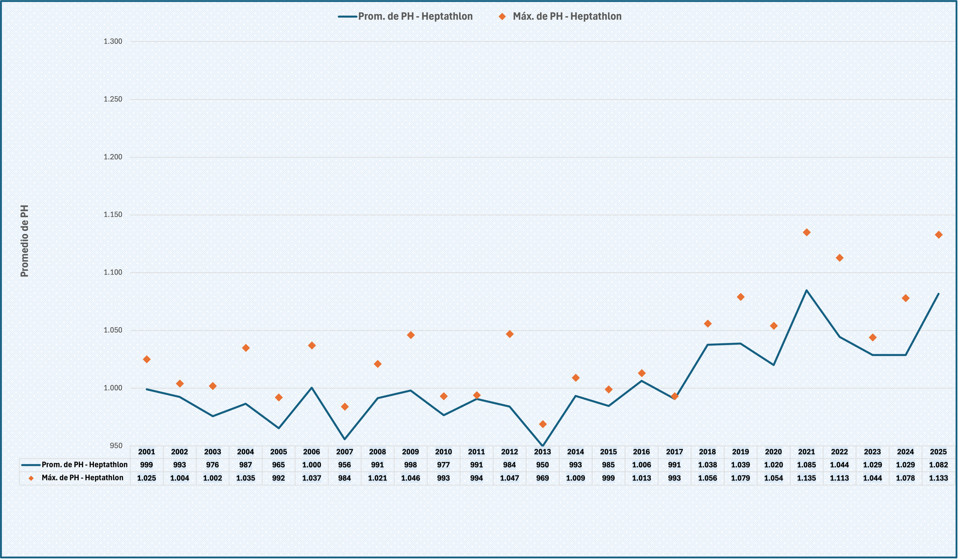Click the small diamond key in data table
The height and width of the screenshot is (560, 959).
(x=31, y=478)
